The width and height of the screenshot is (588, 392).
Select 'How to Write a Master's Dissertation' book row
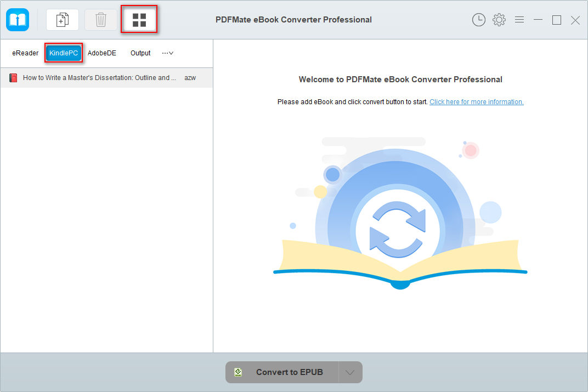coord(106,78)
